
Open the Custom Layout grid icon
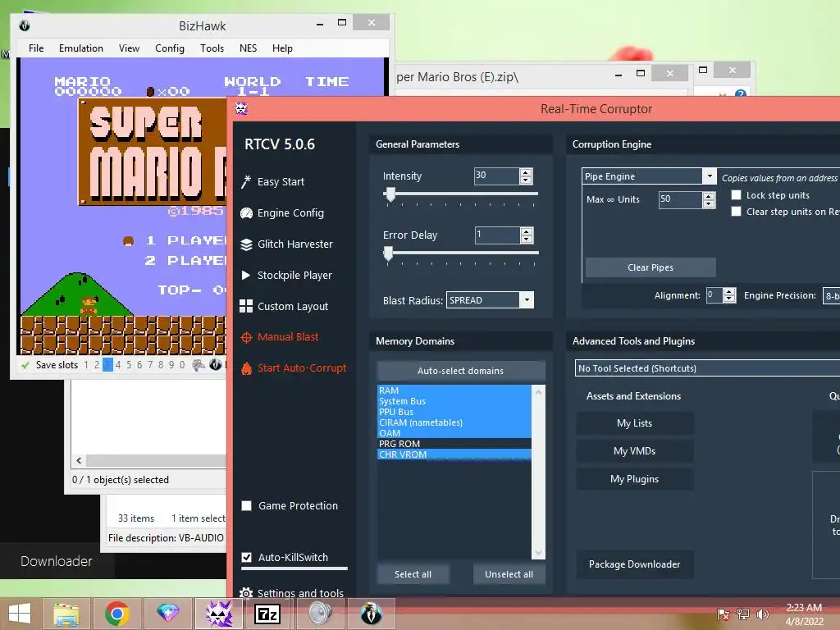246,306
